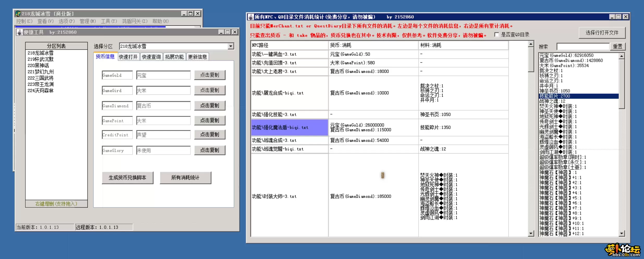Click the NPC路径 column header
Viewport: 644px width, 259px height.
289,45
